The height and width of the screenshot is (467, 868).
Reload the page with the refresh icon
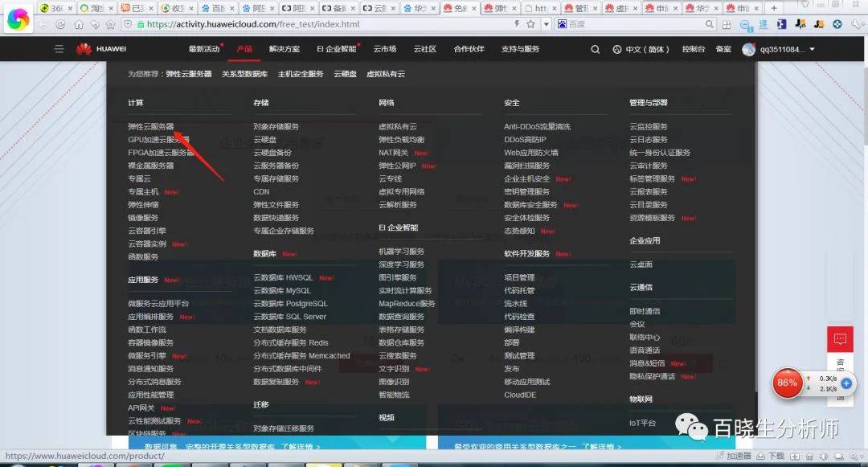[x=60, y=24]
